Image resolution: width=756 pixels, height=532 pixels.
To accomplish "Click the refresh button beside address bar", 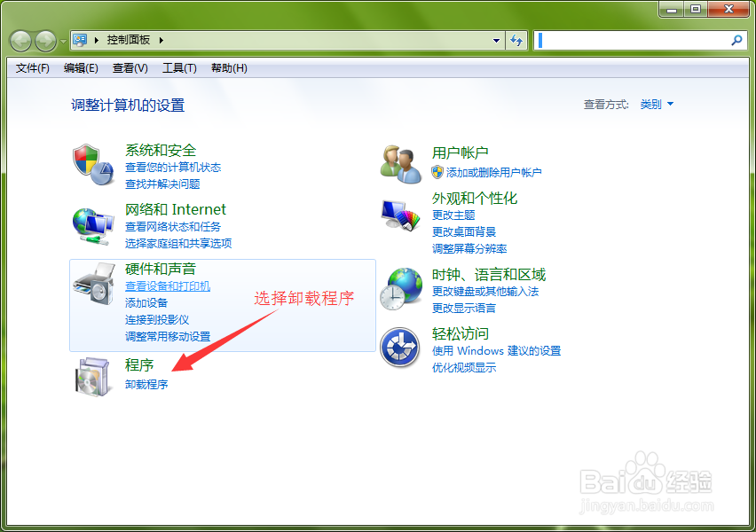I will tap(516, 41).
